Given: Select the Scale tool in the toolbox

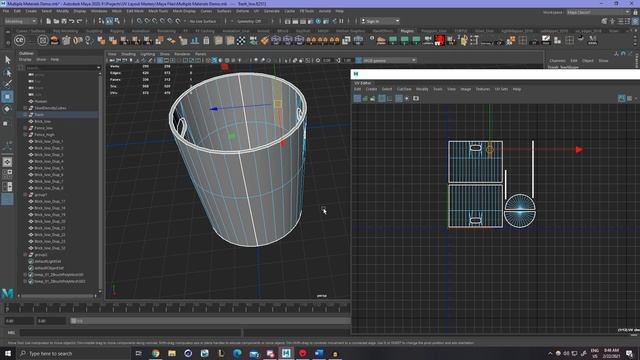Looking at the screenshot, I should pyautogui.click(x=6, y=123).
